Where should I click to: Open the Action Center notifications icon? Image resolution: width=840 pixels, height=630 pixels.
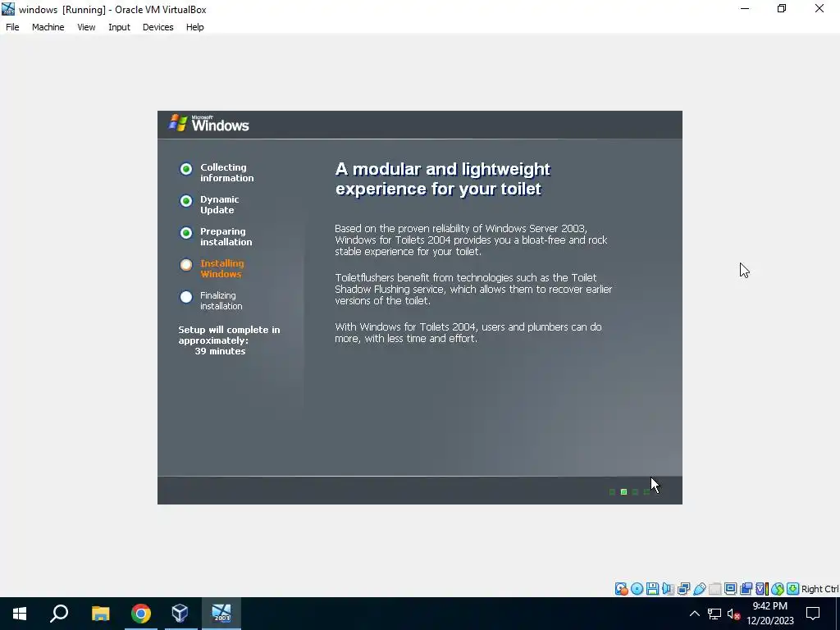pyautogui.click(x=813, y=614)
